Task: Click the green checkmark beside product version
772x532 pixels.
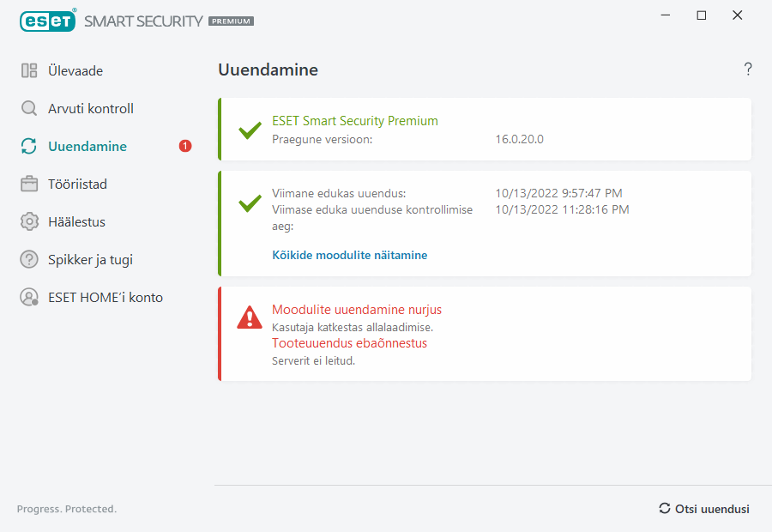Action: tap(250, 130)
